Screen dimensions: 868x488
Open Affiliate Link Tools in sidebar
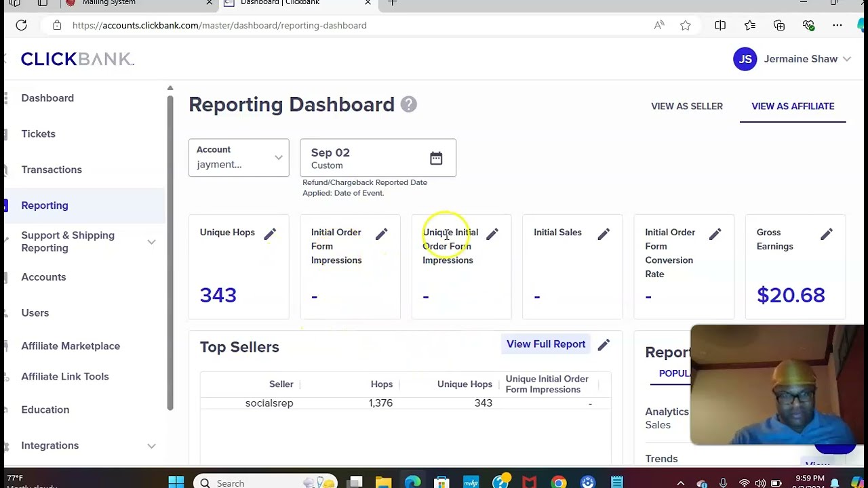pyautogui.click(x=65, y=377)
